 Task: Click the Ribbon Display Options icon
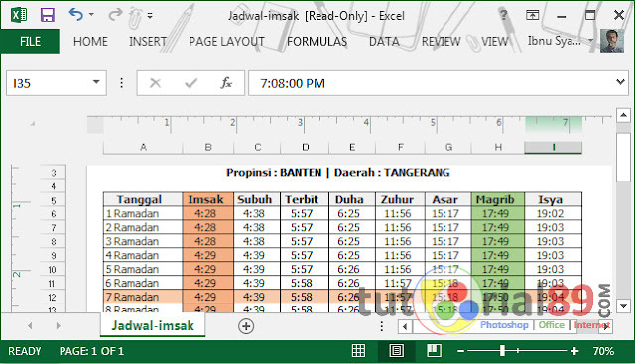point(532,15)
